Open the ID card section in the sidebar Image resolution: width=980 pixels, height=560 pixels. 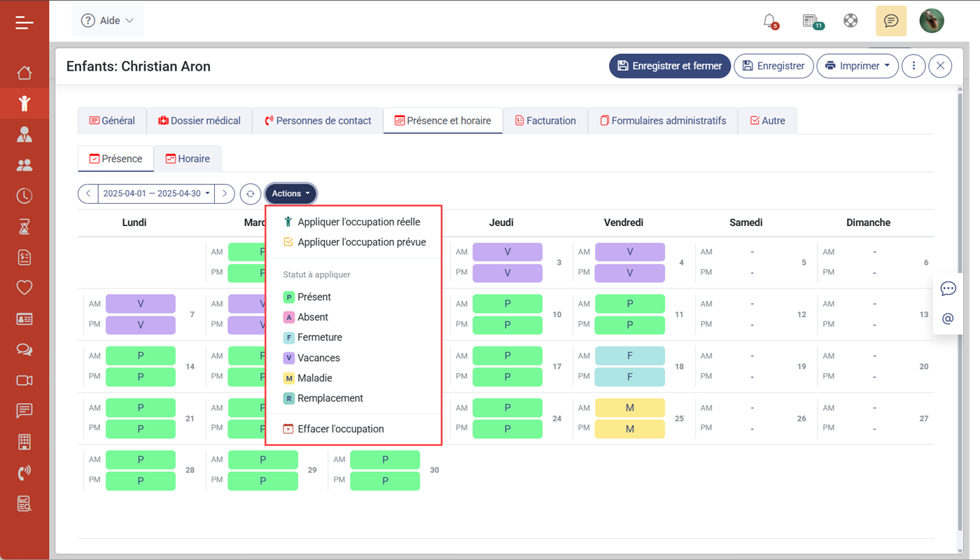coord(24,318)
